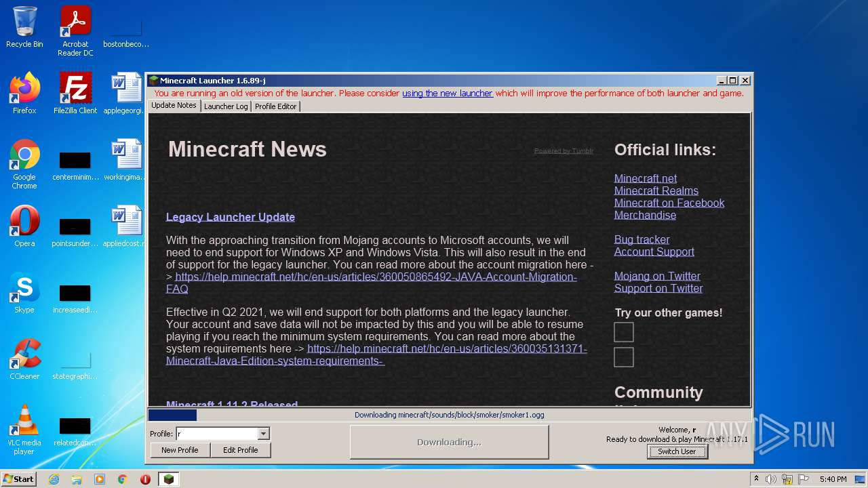Open the Start menu
The height and width of the screenshot is (488, 868).
(x=19, y=479)
